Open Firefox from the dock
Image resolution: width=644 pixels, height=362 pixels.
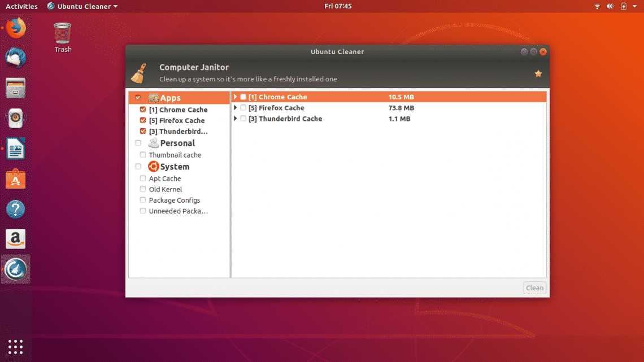click(15, 28)
